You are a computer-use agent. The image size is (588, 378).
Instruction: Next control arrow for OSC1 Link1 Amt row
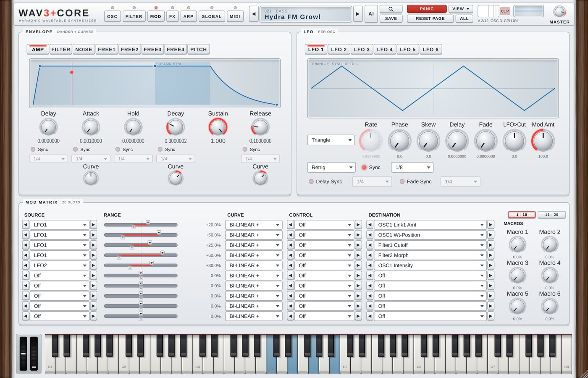pos(358,225)
